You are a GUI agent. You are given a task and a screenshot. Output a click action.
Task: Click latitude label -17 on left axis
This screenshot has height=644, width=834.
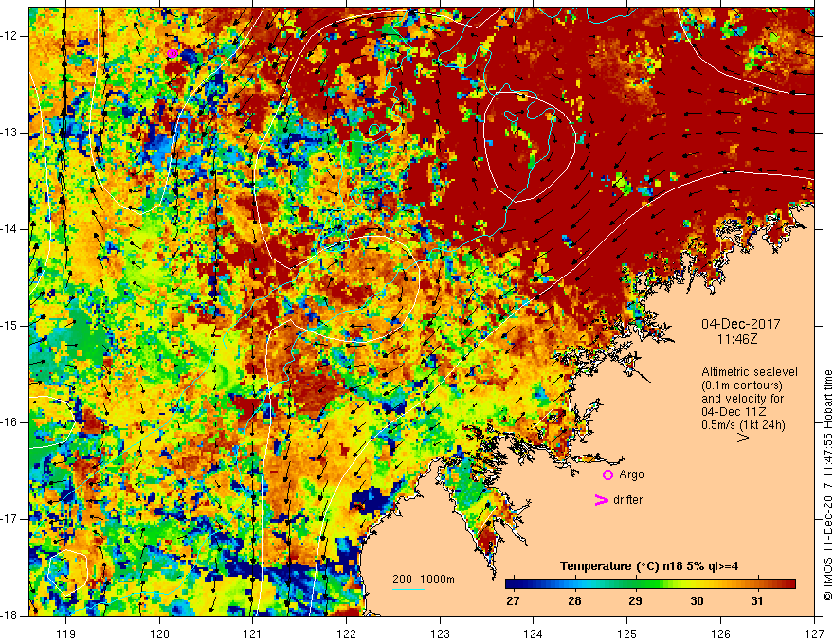point(9,519)
